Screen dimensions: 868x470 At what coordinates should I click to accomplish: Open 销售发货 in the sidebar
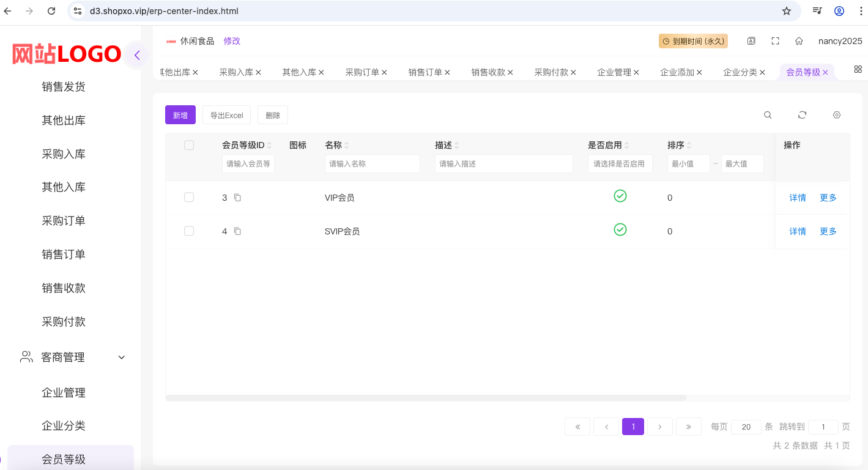click(64, 87)
